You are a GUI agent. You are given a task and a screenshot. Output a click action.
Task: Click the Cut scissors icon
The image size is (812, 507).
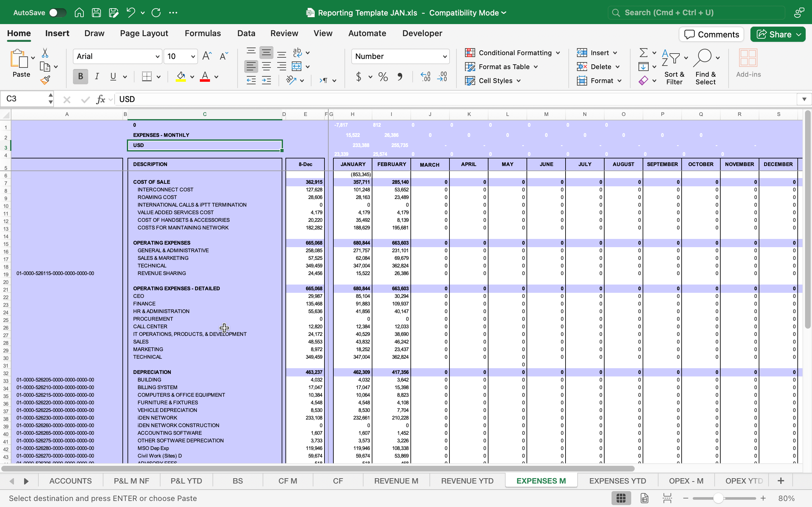click(x=45, y=53)
